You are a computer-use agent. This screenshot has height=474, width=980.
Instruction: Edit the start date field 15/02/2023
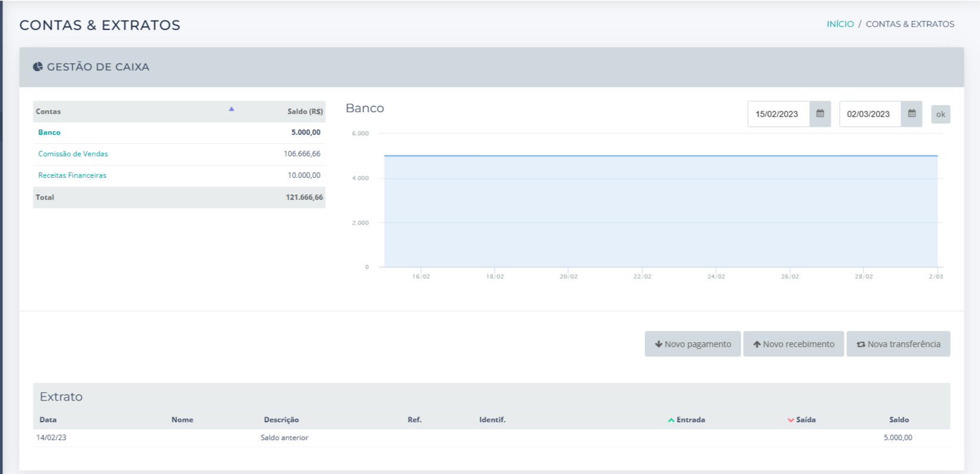[x=778, y=114]
